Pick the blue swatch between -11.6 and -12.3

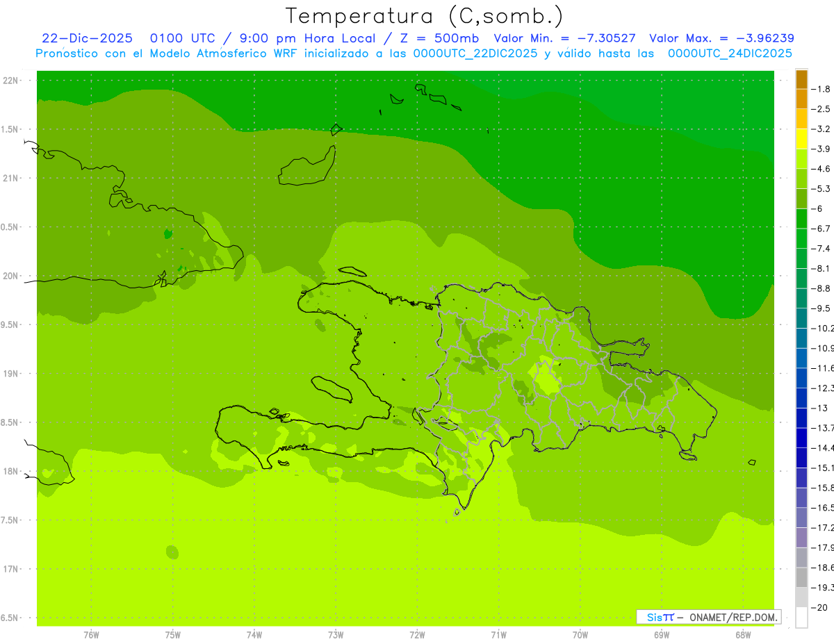(x=801, y=378)
